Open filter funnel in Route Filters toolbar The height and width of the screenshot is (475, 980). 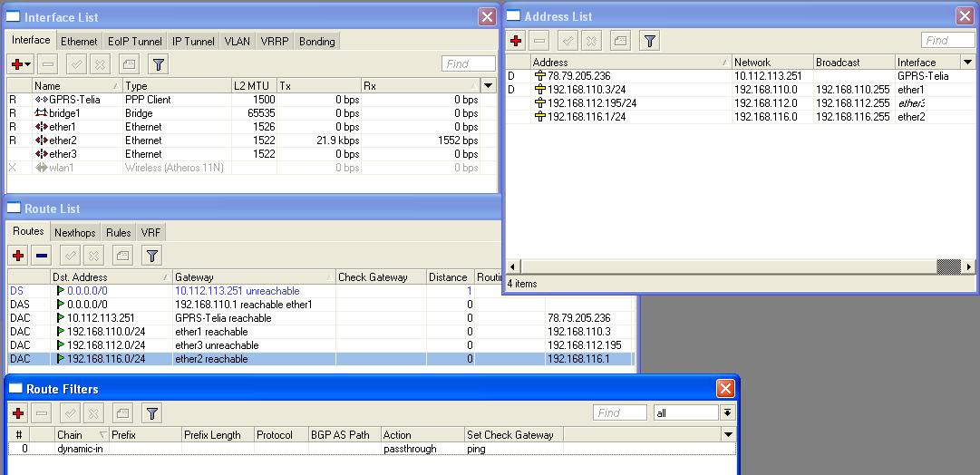pos(152,412)
